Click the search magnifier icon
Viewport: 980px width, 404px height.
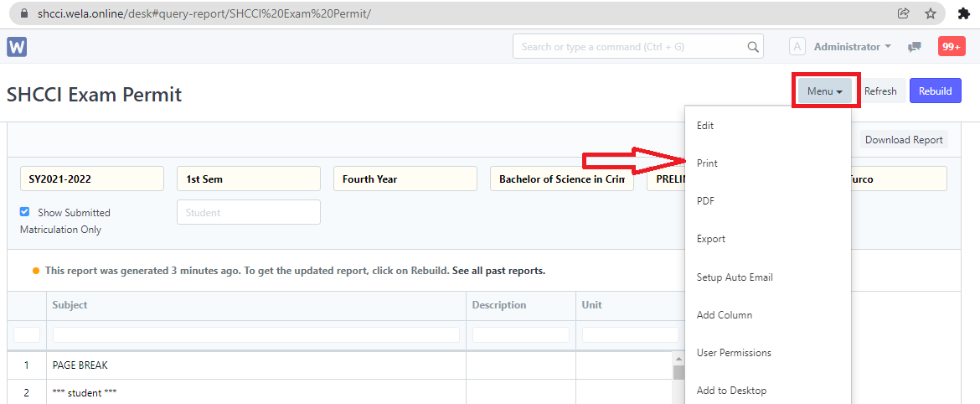(753, 47)
